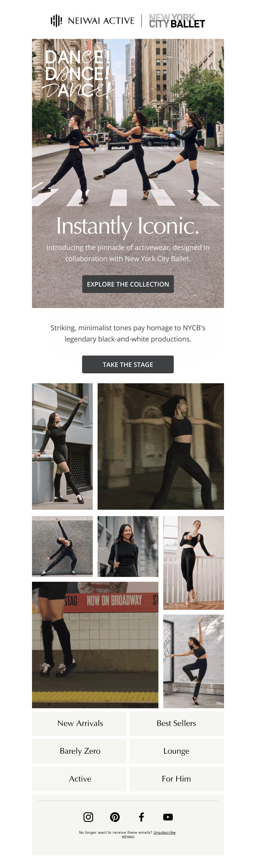Screen dimensions: 256x868
Task: Click the New York City Ballet logo
Action: (x=177, y=20)
